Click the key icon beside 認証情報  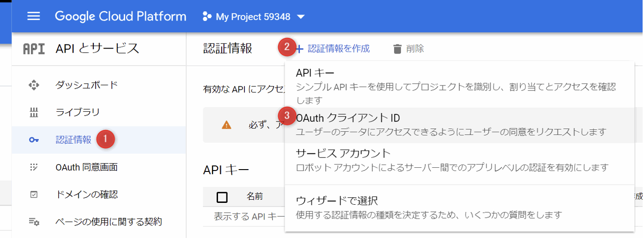[x=34, y=140]
